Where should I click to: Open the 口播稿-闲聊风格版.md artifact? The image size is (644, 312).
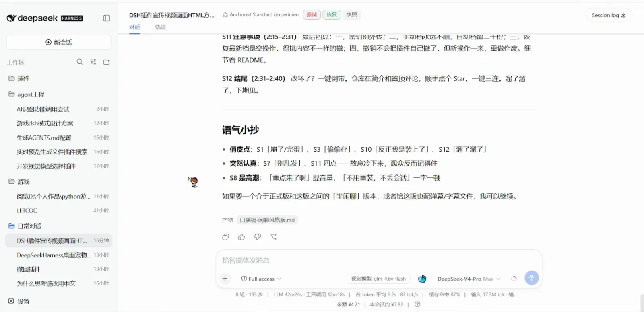pyautogui.click(x=267, y=220)
